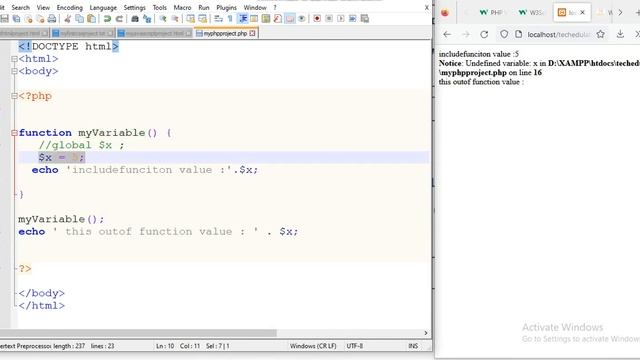Click the 'Ln : 10' status entry
This screenshot has height=360, width=640.
click(165, 346)
